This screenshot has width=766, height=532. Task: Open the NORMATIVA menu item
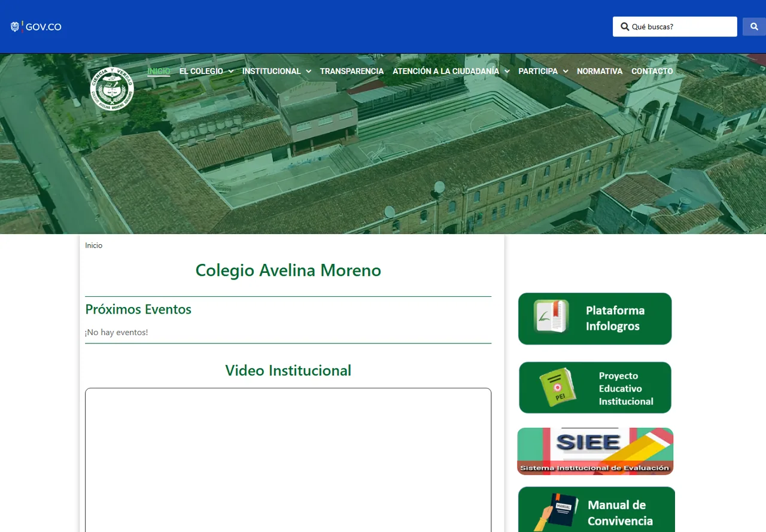[600, 71]
